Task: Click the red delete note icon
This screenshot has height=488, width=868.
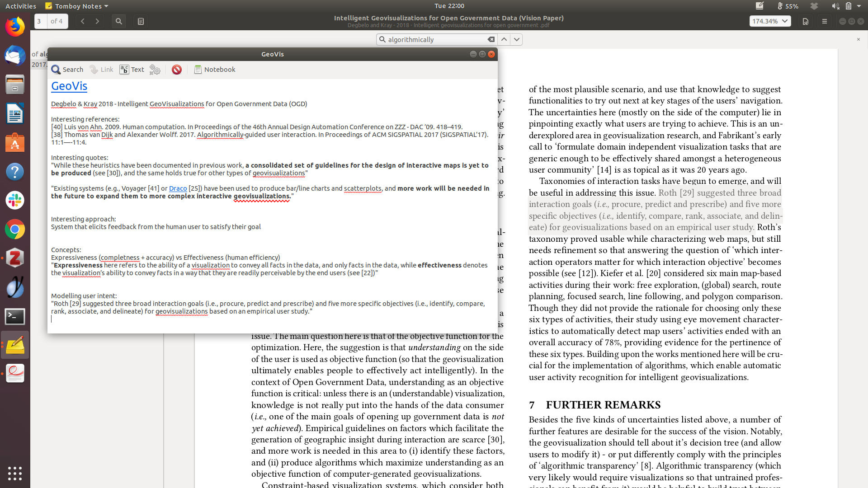Action: [177, 70]
